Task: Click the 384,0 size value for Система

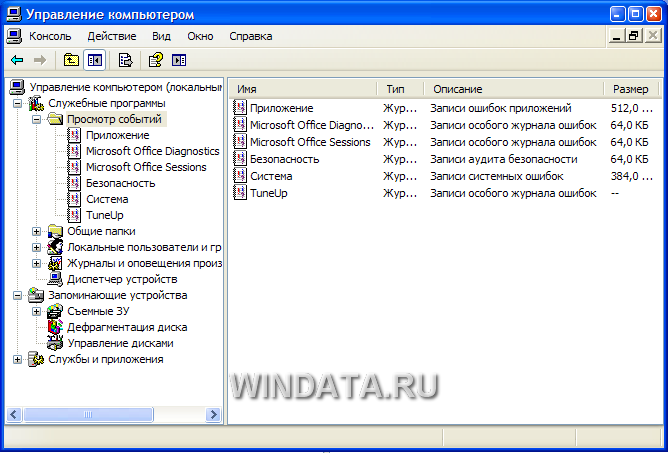Action: [632, 176]
